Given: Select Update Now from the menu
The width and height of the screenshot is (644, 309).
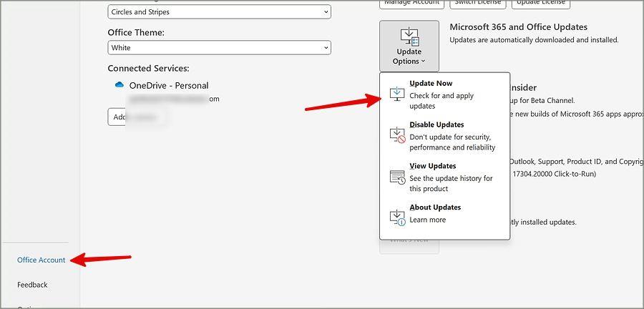Looking at the screenshot, I should click(x=445, y=94).
